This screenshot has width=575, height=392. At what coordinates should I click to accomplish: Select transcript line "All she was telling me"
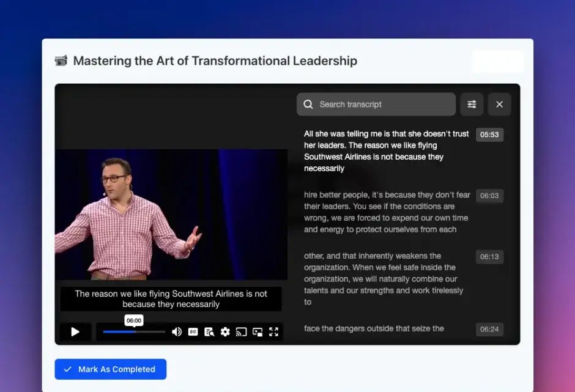pyautogui.click(x=386, y=151)
